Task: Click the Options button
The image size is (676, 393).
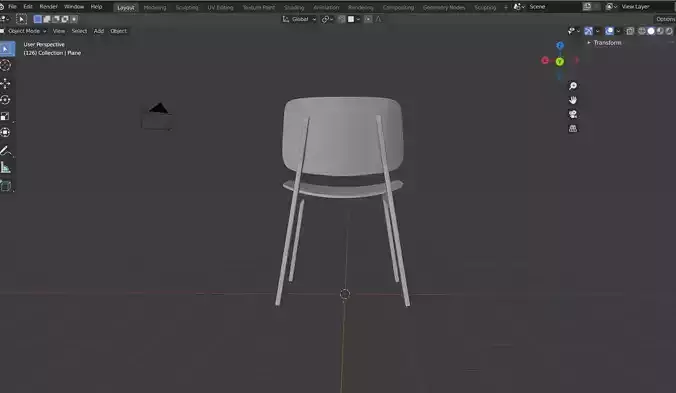Action: pyautogui.click(x=665, y=19)
